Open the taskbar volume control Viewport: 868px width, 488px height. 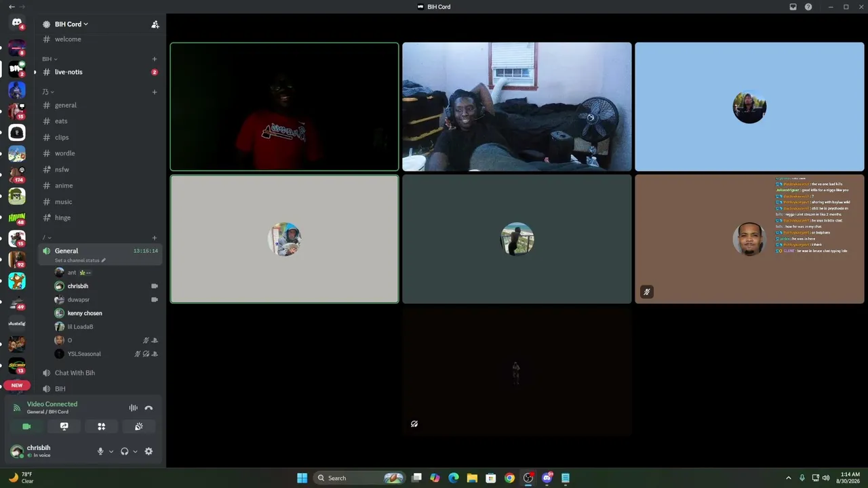[x=825, y=478]
